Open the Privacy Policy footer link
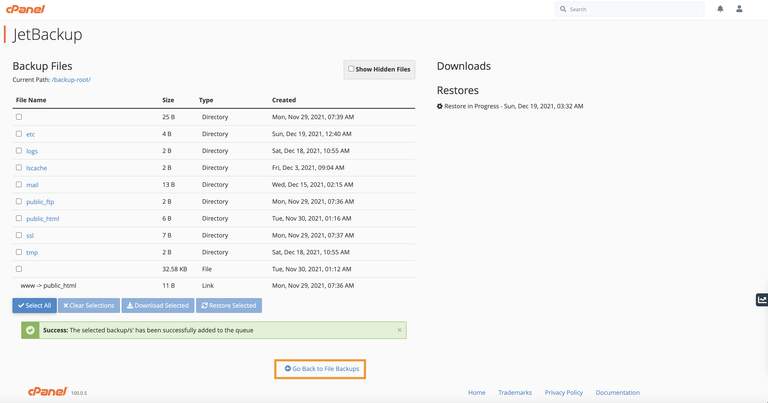 point(564,392)
